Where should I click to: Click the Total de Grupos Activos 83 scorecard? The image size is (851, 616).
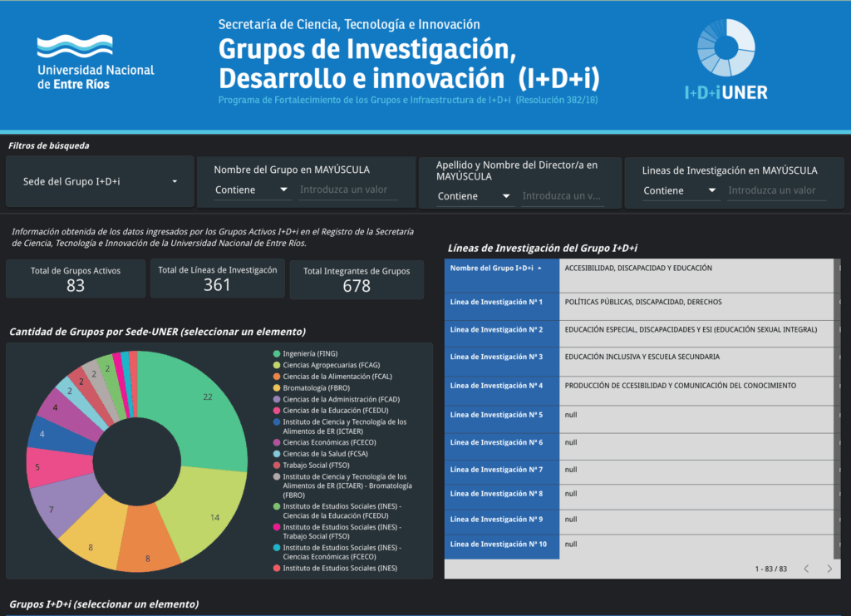pyautogui.click(x=76, y=279)
